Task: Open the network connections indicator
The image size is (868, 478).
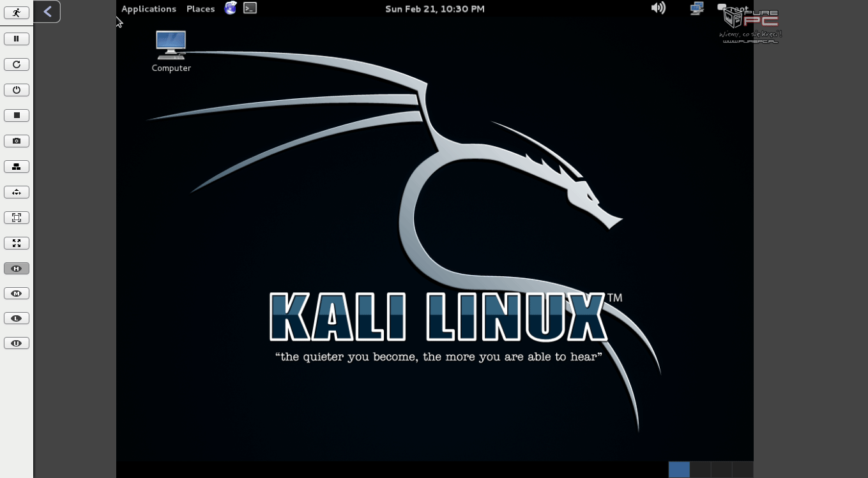Action: pyautogui.click(x=697, y=8)
